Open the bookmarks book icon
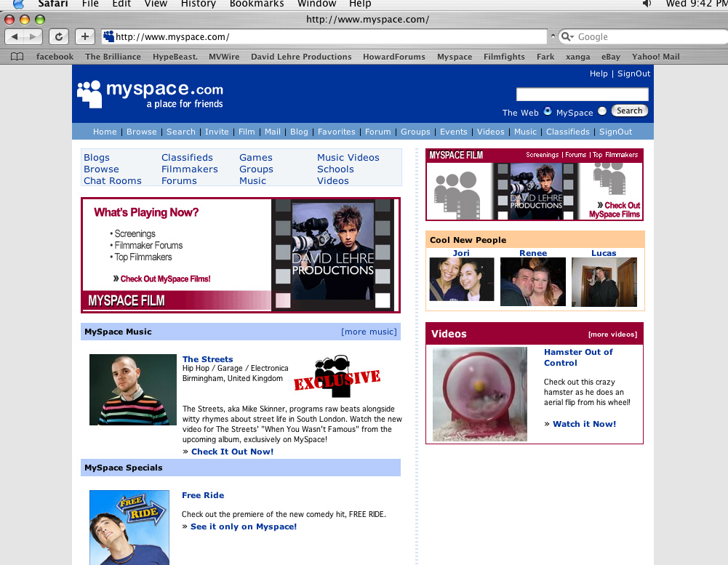728x565 pixels. click(17, 57)
